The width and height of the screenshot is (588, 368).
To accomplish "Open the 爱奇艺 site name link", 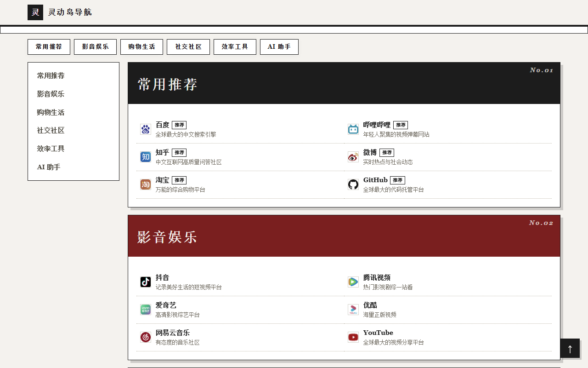I will (x=166, y=305).
